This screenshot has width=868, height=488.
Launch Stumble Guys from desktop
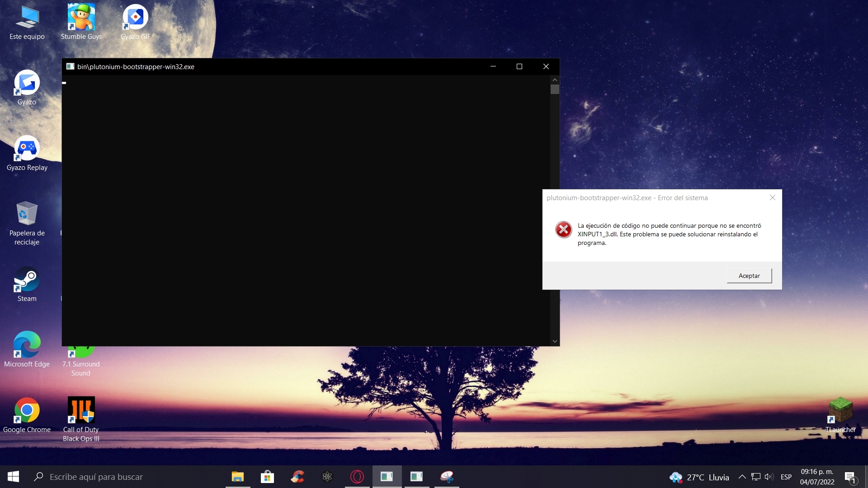[x=81, y=18]
